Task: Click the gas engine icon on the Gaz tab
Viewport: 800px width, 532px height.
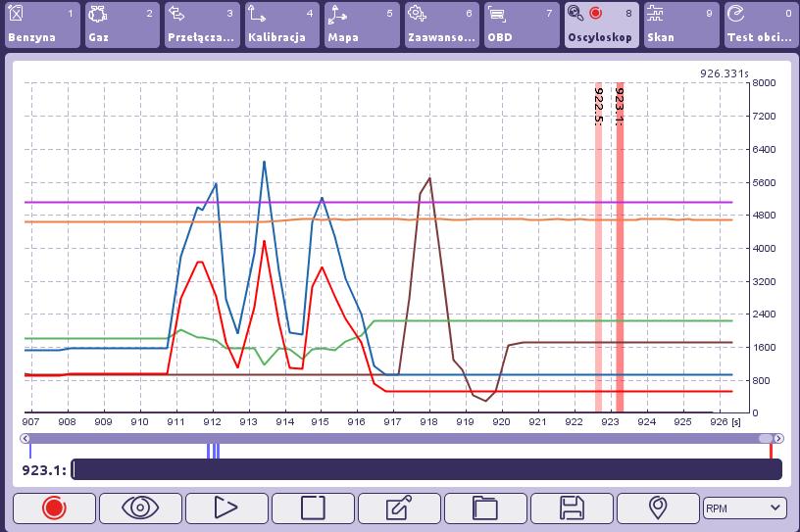Action: (x=97, y=14)
